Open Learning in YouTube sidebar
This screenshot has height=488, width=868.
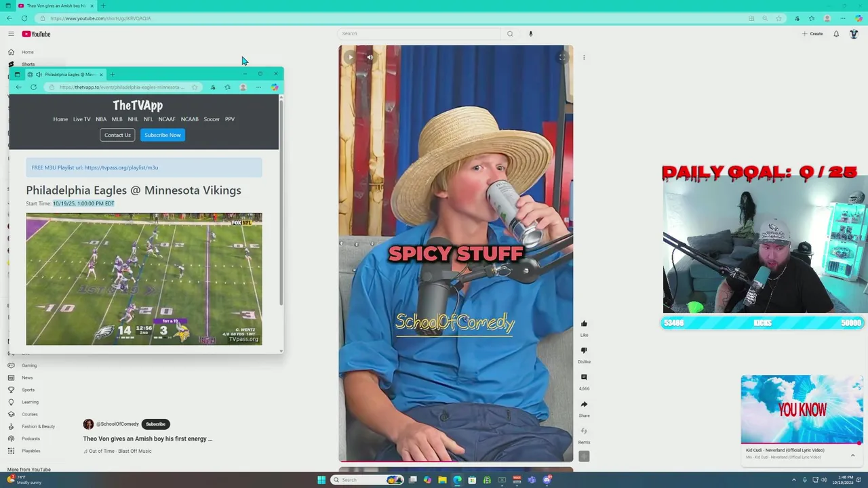pos(30,402)
